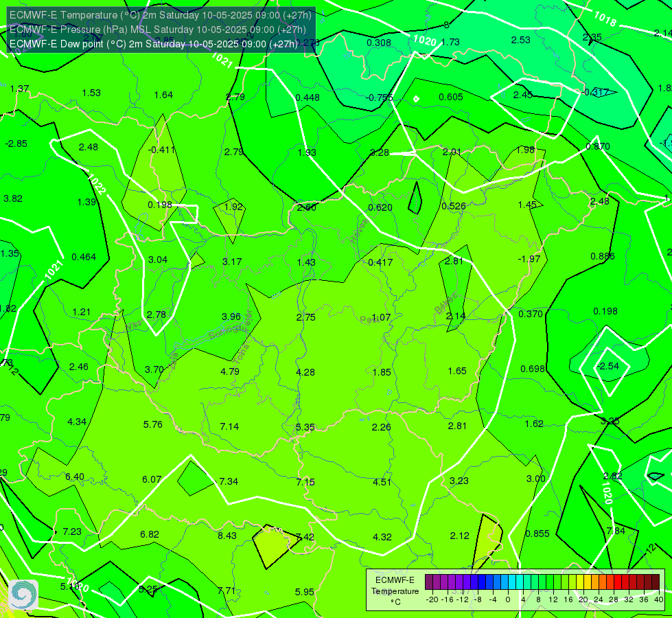Click the dew point value 3.17

[232, 262]
